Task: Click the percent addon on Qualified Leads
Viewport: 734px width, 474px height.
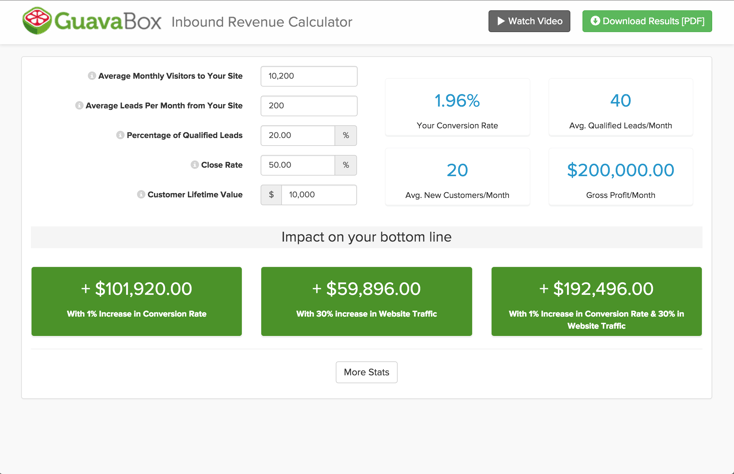Action: [x=346, y=135]
